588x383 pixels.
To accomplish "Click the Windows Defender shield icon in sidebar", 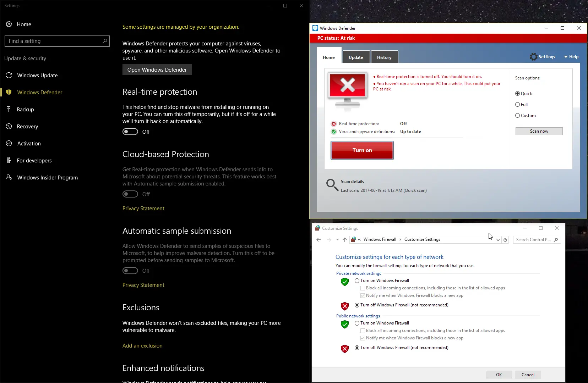I will click(9, 92).
